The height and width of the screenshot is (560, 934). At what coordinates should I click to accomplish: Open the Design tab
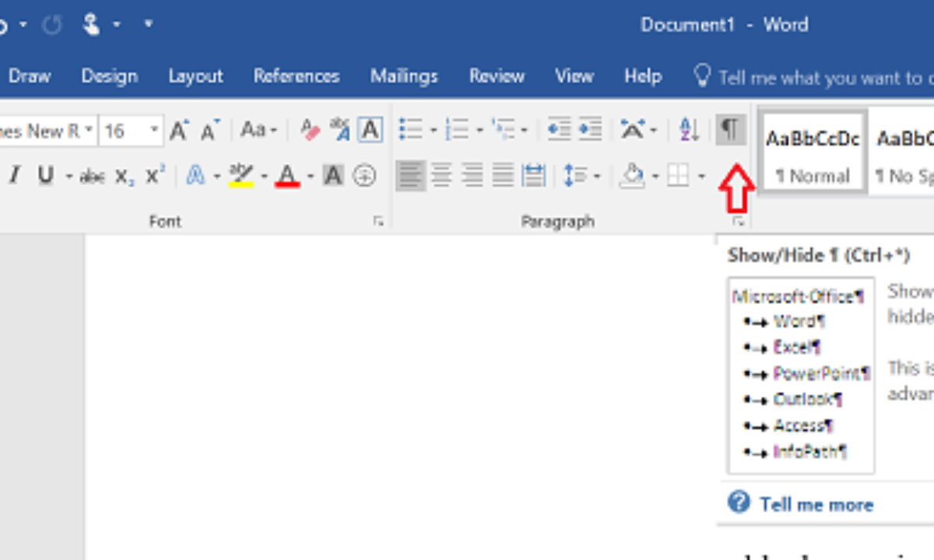[x=109, y=76]
